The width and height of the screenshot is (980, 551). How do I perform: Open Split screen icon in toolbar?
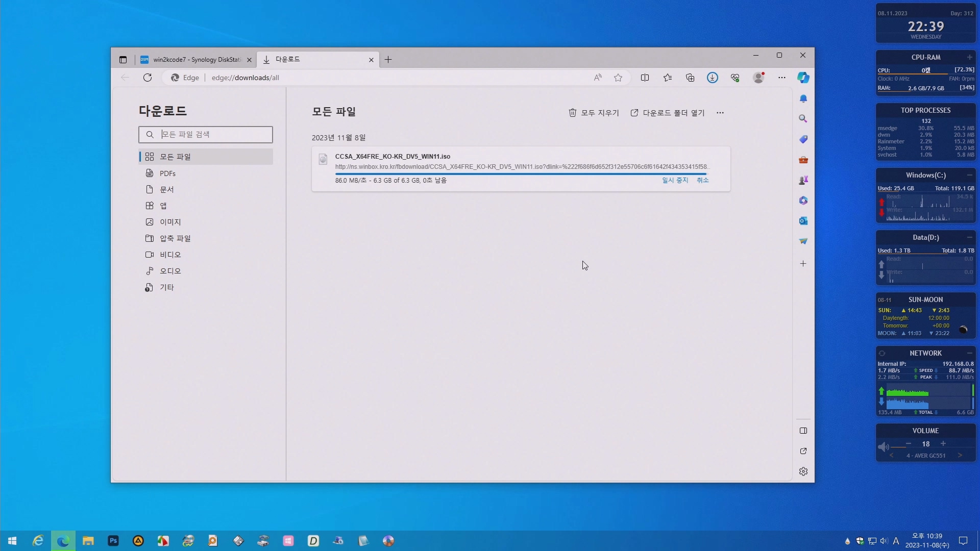click(645, 78)
